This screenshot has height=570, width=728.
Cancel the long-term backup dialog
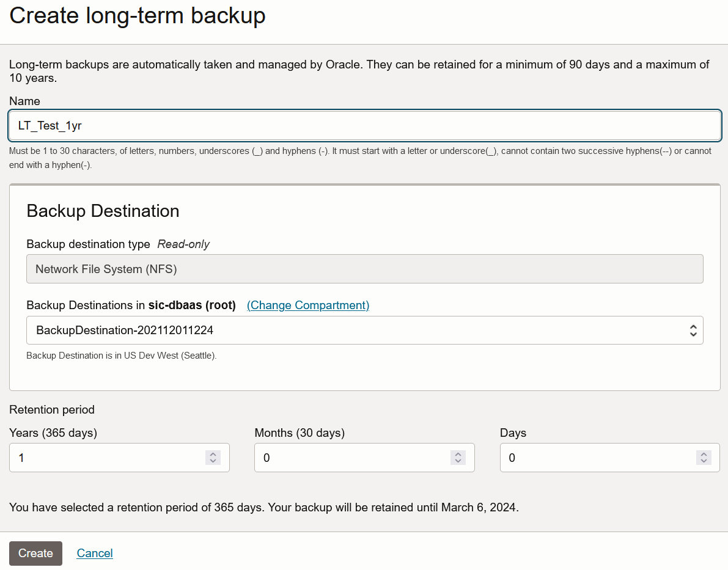95,554
